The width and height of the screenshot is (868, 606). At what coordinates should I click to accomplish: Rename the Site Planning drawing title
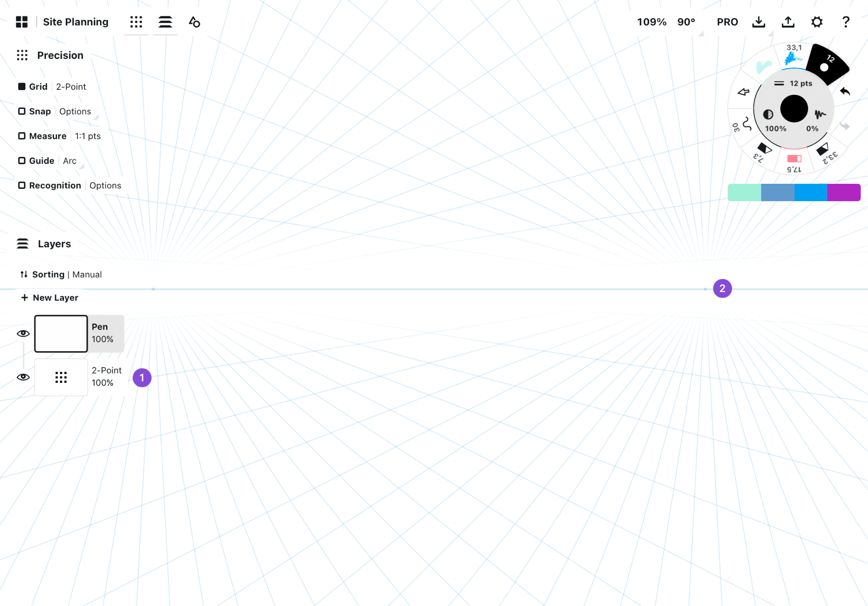pos(75,22)
